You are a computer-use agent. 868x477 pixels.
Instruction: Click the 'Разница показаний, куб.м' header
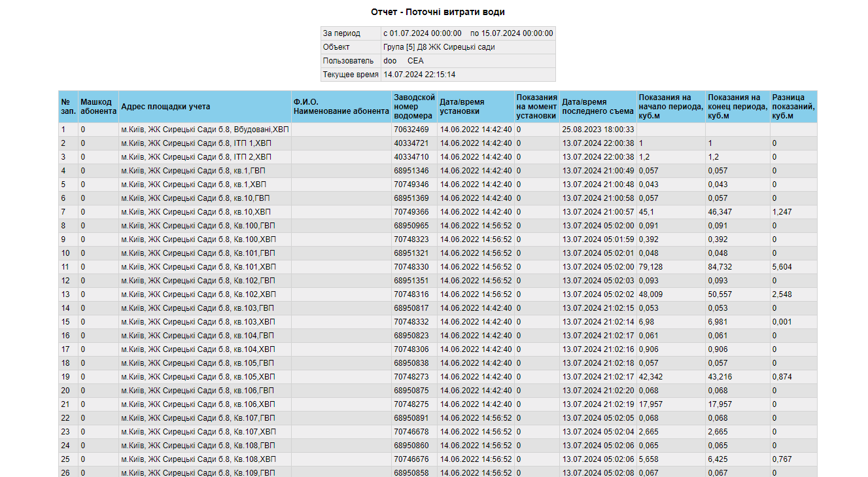click(793, 107)
